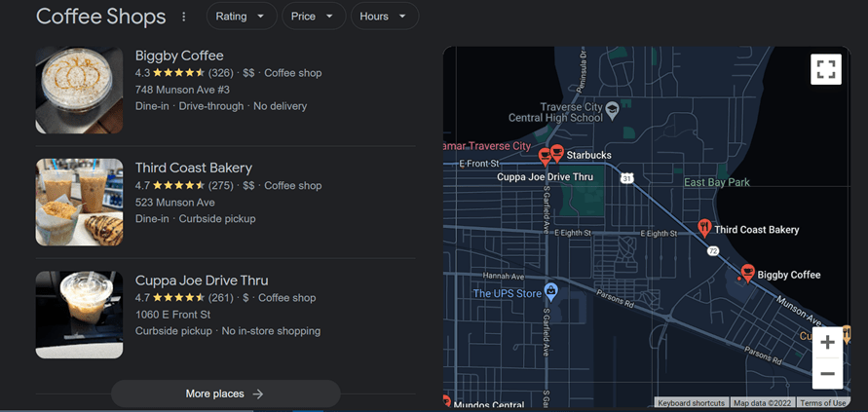Open the Third Coast Bakery listing title
This screenshot has width=868, height=412.
point(194,168)
